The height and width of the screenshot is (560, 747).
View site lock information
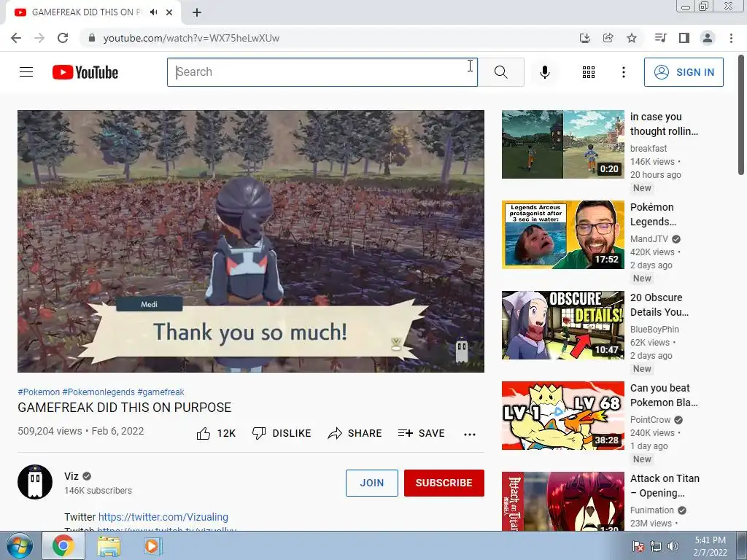(x=92, y=38)
